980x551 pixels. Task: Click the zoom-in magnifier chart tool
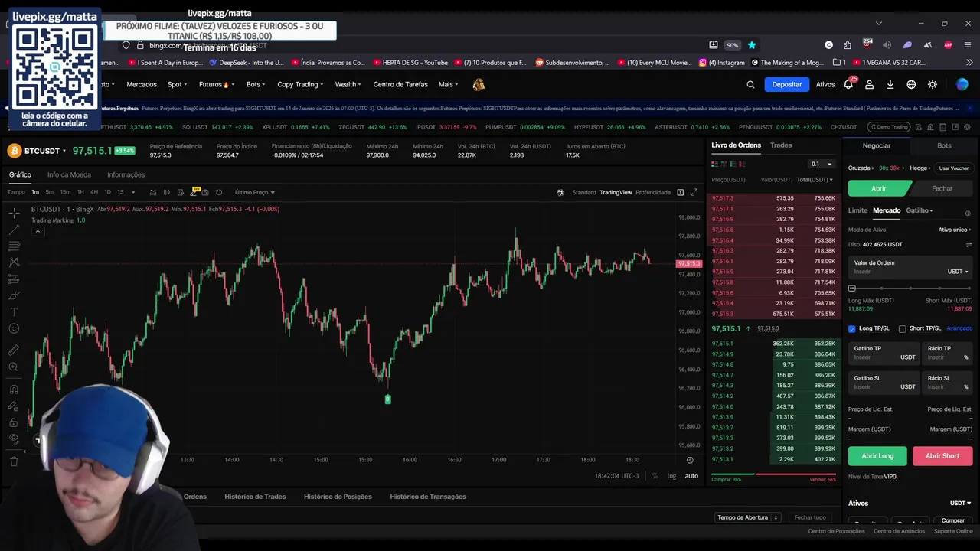click(x=14, y=367)
